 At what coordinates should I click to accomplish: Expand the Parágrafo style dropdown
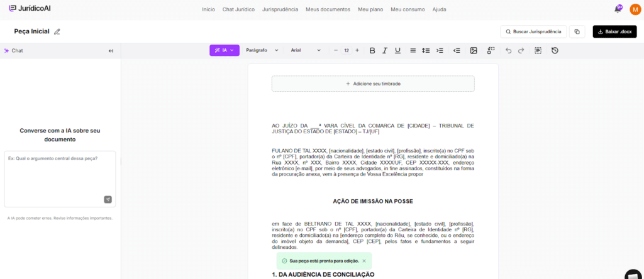click(x=262, y=50)
